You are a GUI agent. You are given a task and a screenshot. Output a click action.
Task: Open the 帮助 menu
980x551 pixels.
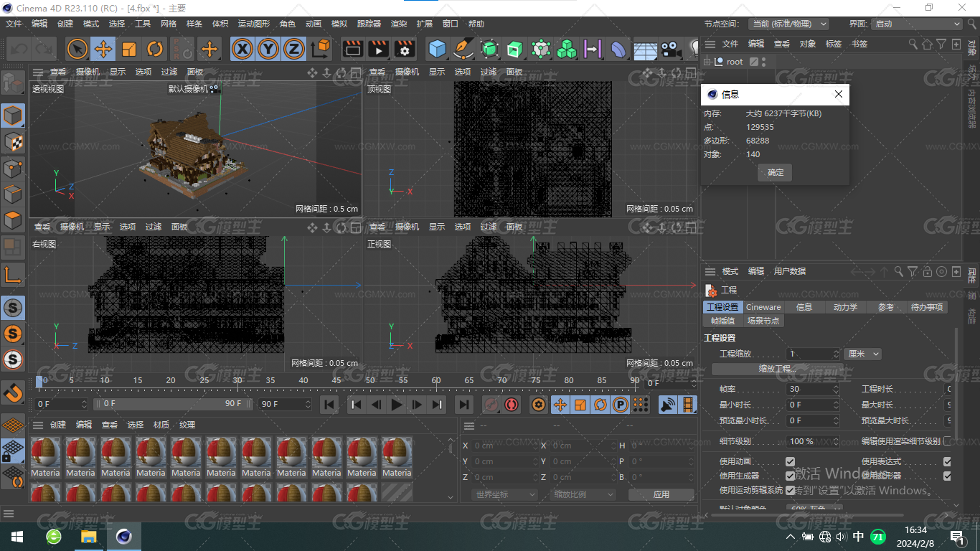coord(476,24)
